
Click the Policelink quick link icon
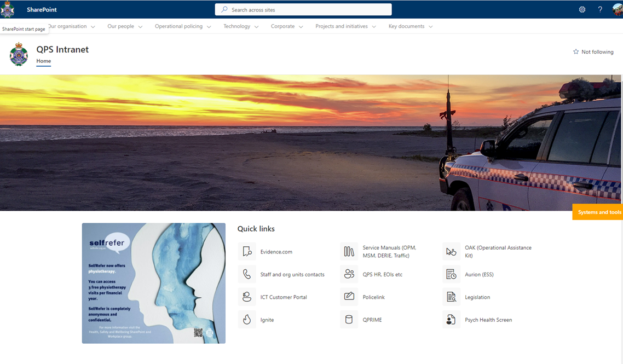pyautogui.click(x=349, y=297)
